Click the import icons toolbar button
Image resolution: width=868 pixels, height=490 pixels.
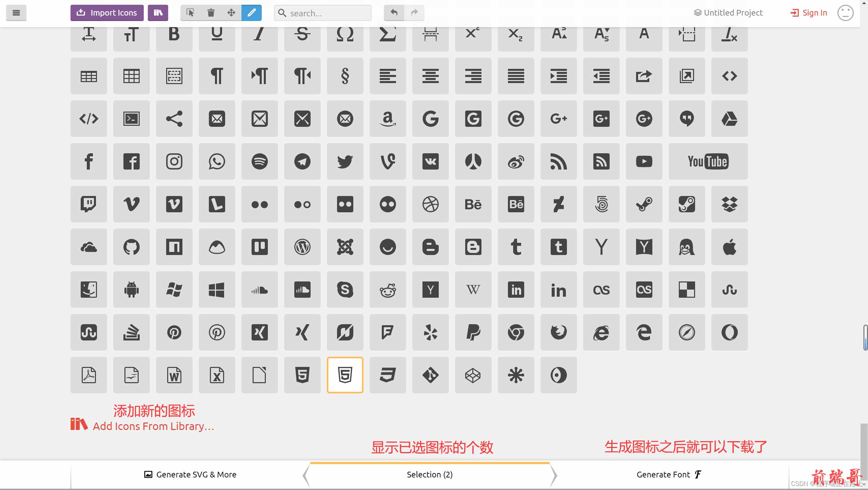(107, 13)
